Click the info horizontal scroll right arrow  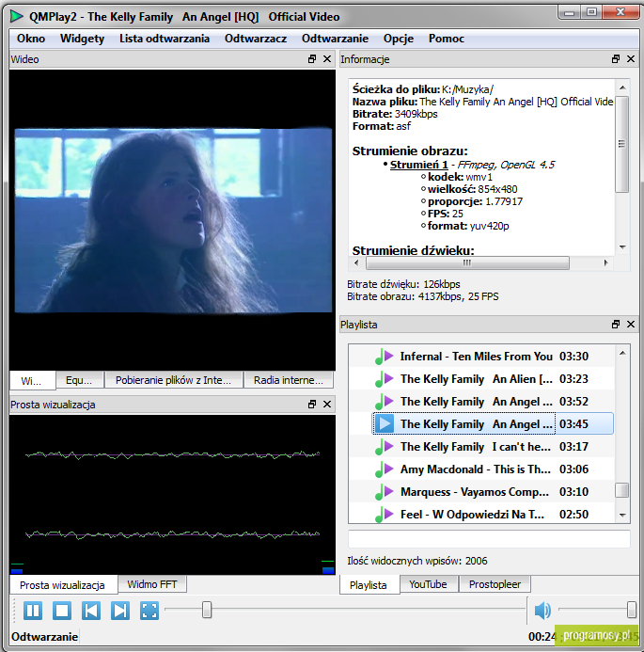coord(605,262)
